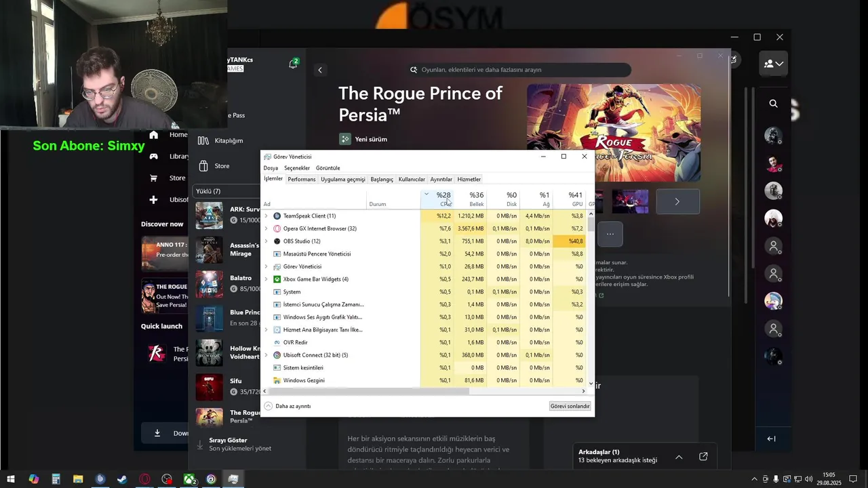868x488 pixels.
Task: Switch to the Hizmetler tab
Action: (469, 180)
